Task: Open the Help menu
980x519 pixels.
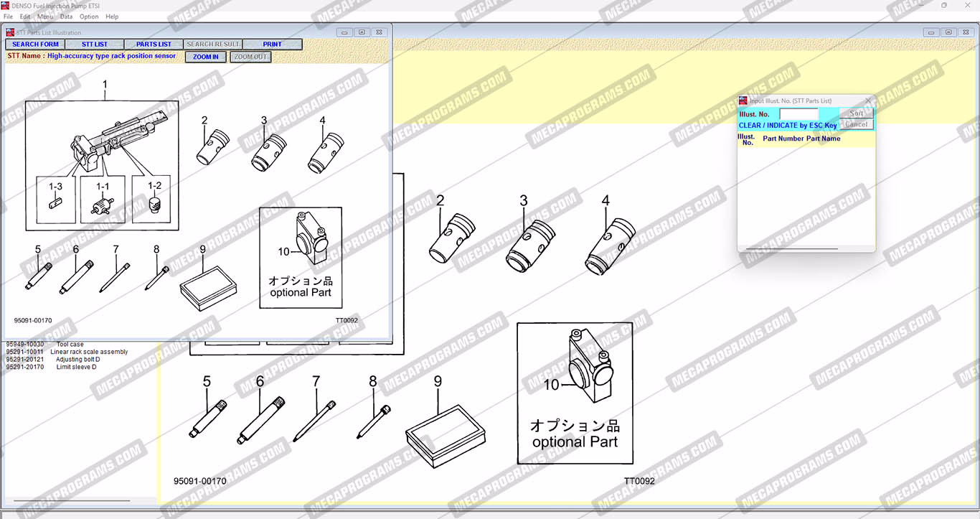Action: [112, 17]
